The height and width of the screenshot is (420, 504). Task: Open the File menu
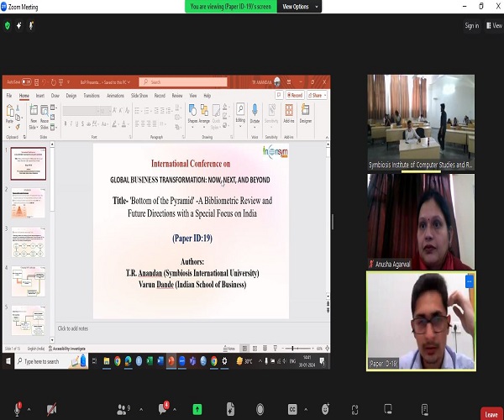[x=9, y=96]
